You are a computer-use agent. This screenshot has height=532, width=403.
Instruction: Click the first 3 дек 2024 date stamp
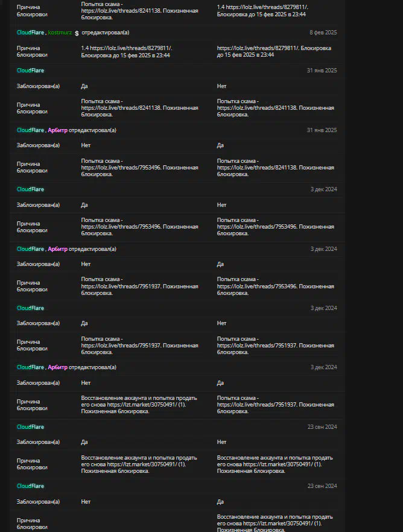click(x=323, y=189)
